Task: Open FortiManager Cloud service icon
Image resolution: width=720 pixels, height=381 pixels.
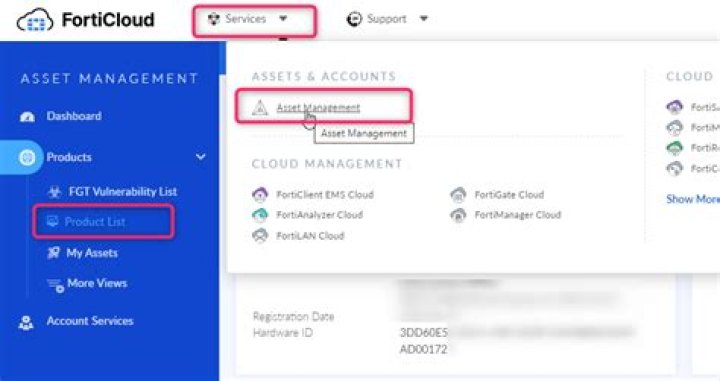Action: [x=458, y=215]
